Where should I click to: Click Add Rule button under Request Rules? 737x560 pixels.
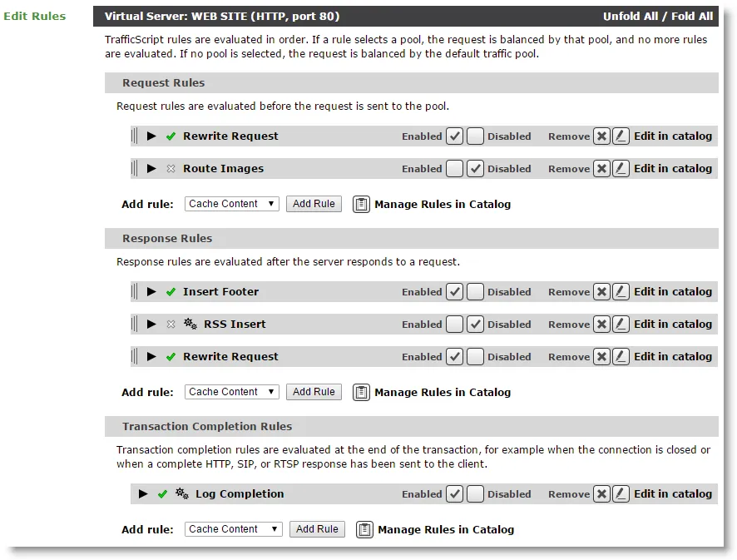coord(314,204)
